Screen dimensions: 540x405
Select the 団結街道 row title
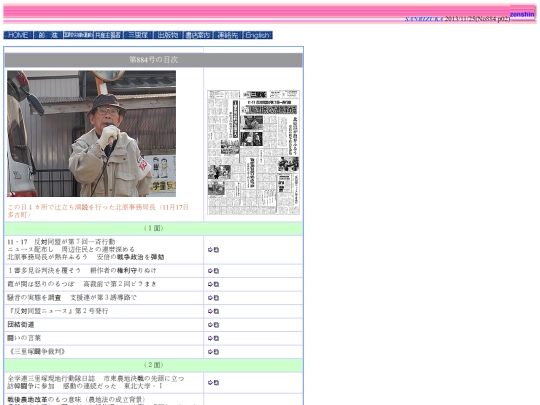click(21, 325)
